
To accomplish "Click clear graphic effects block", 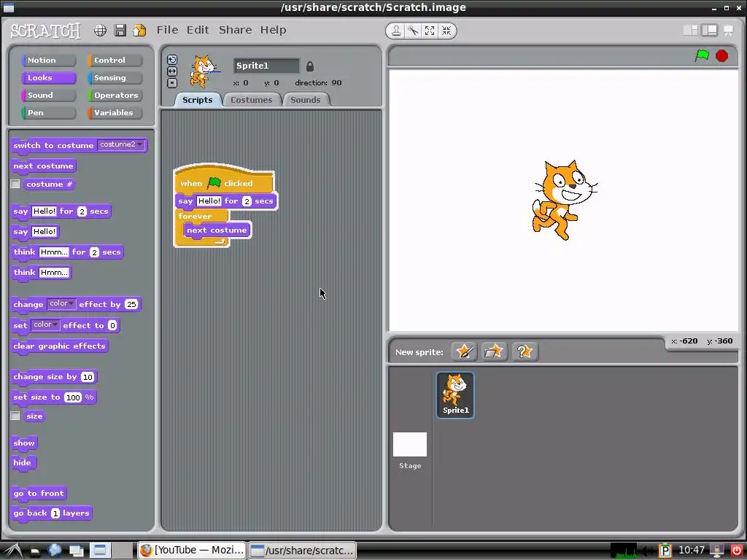I will click(60, 346).
